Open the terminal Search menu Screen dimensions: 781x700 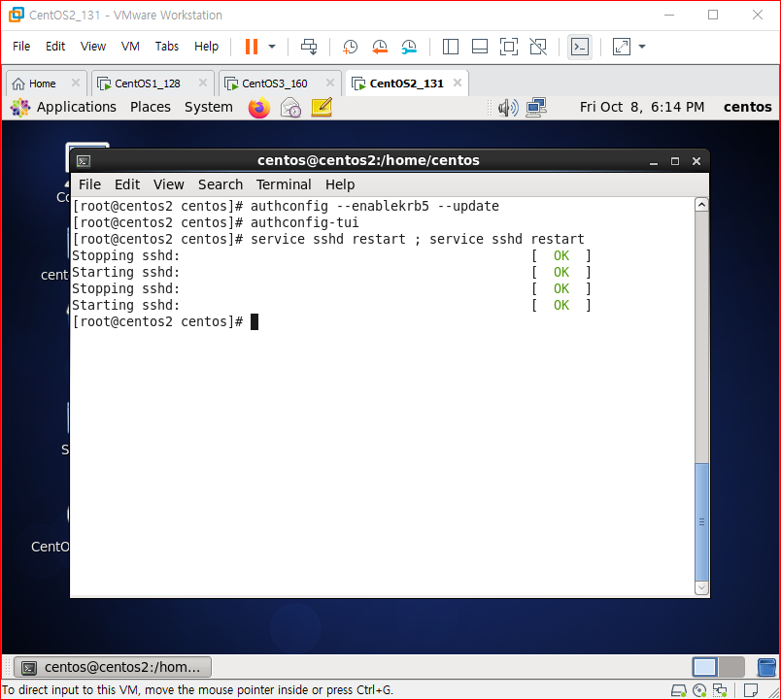[x=221, y=184]
